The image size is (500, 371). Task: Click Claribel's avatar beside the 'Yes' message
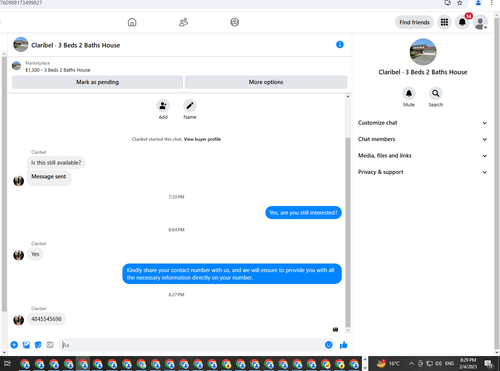coord(19,255)
